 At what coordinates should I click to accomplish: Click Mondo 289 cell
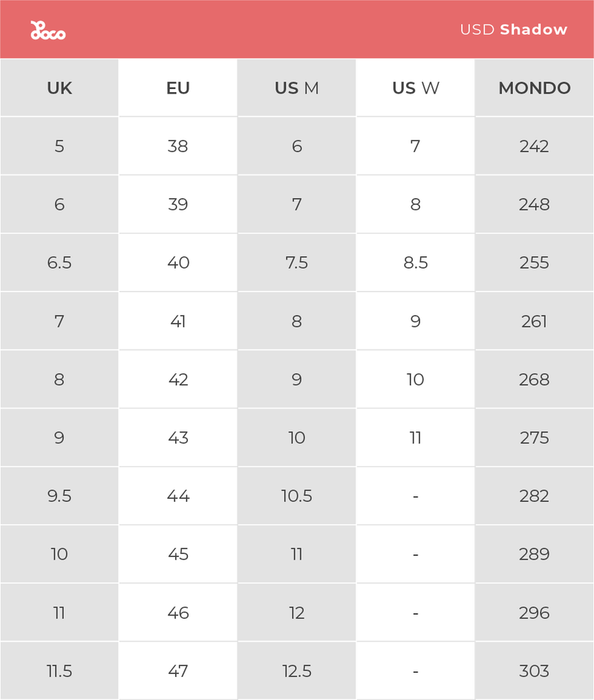[535, 555]
